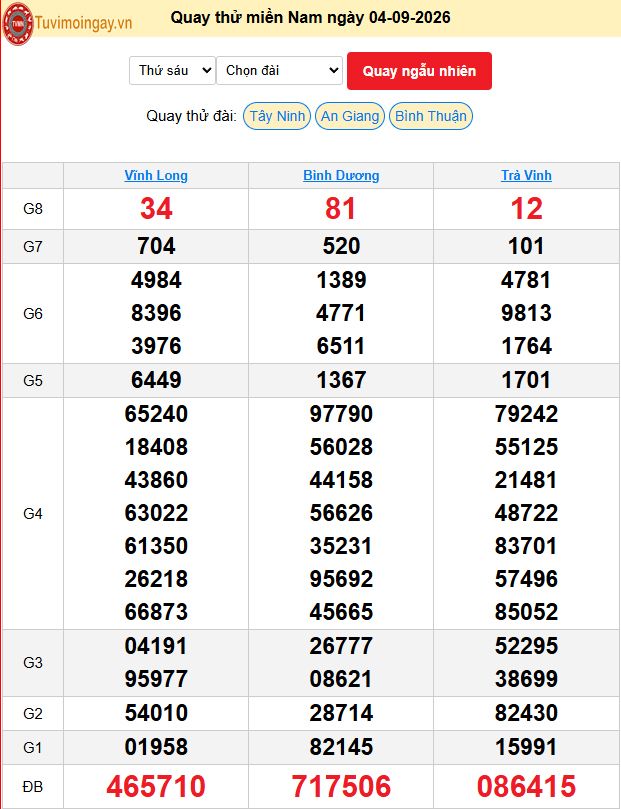
Task: Click the G4 number 18408
Action: click(x=156, y=447)
